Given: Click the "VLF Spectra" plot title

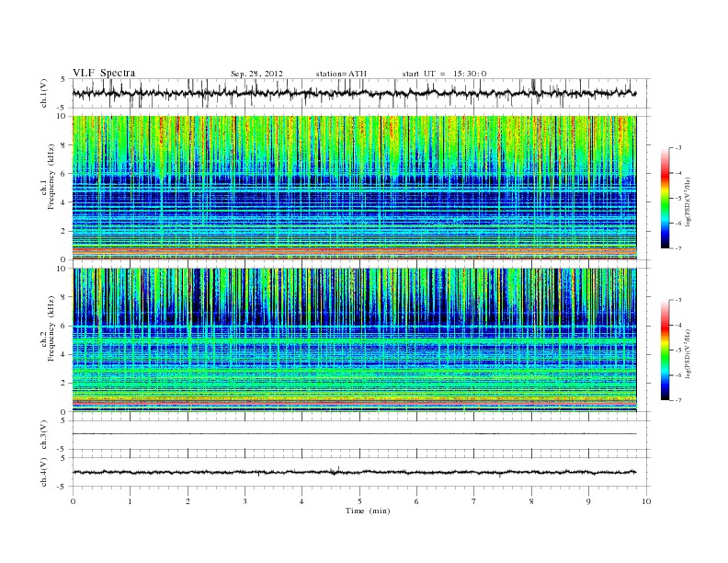Looking at the screenshot, I should (x=104, y=73).
